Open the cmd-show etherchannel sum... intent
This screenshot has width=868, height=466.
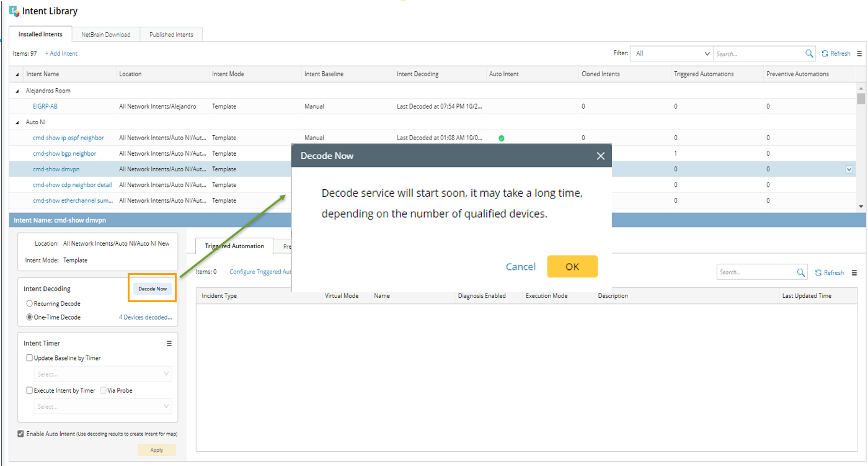click(73, 200)
